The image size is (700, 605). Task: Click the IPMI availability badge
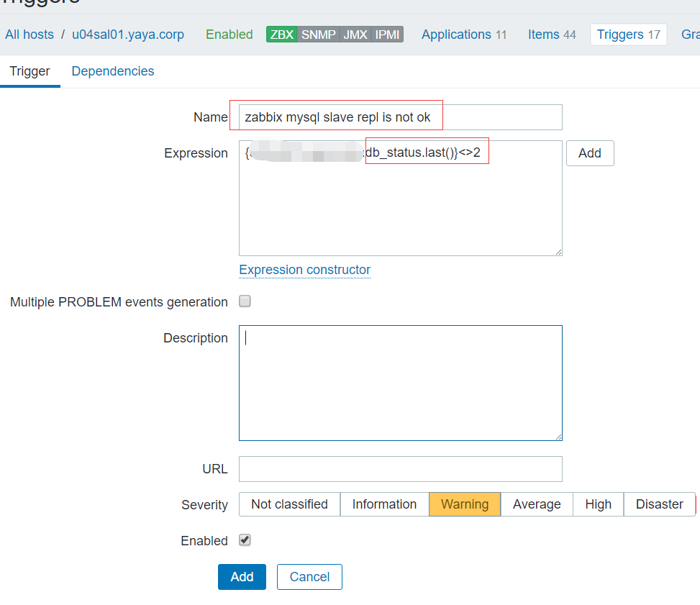387,35
